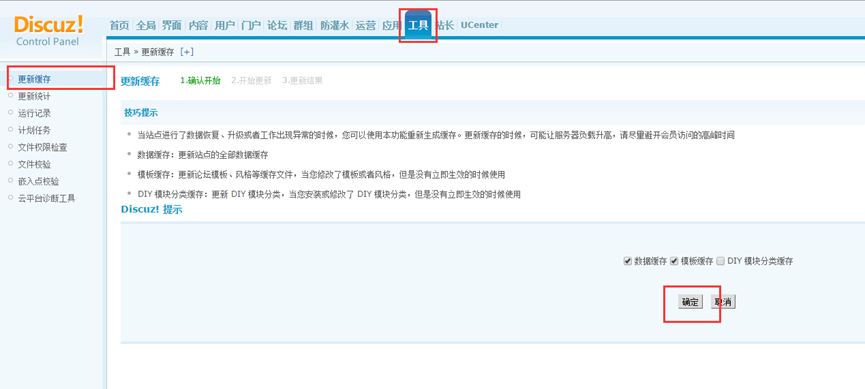
Task: Go to the 内容 tab
Action: point(198,25)
